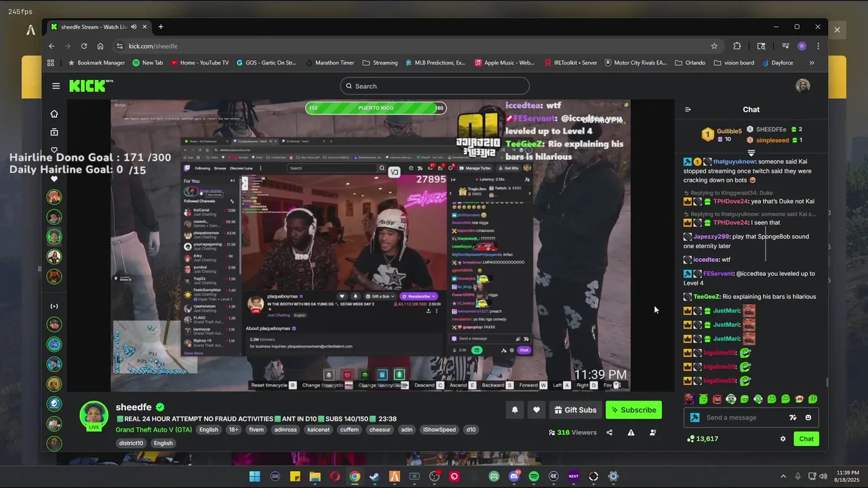Open a new Chrome tab
This screenshot has height=488, width=868.
[x=161, y=27]
